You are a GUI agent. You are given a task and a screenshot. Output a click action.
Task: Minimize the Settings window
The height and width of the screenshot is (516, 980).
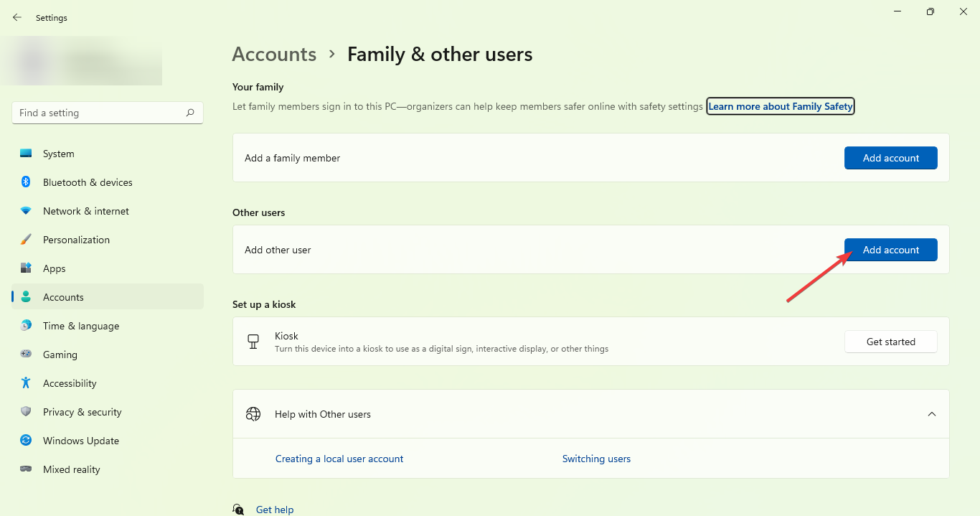click(897, 11)
